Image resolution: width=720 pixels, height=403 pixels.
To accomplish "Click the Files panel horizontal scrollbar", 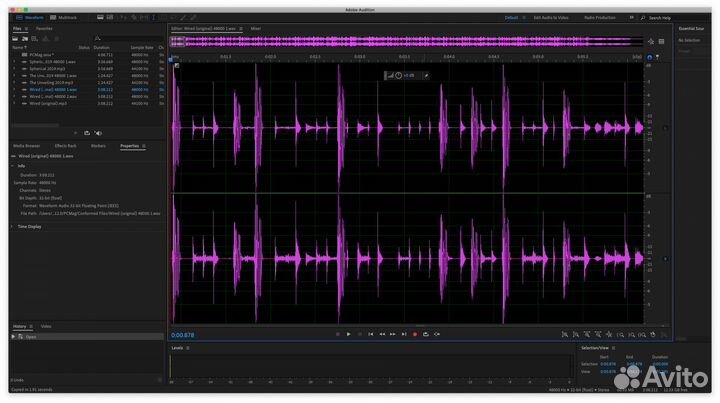I will click(x=35, y=125).
